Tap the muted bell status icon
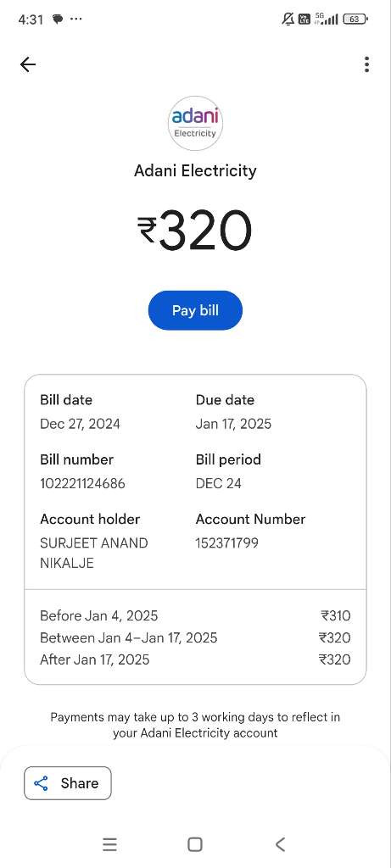The width and height of the screenshot is (391, 868). coord(288,19)
